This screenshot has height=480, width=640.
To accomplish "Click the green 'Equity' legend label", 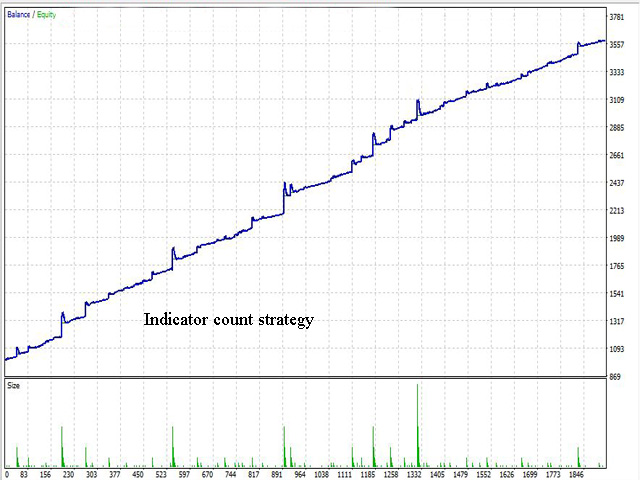I will pyautogui.click(x=46, y=15).
